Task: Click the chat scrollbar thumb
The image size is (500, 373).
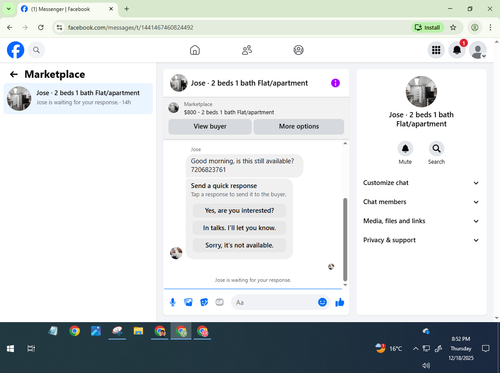Action: tap(345, 240)
